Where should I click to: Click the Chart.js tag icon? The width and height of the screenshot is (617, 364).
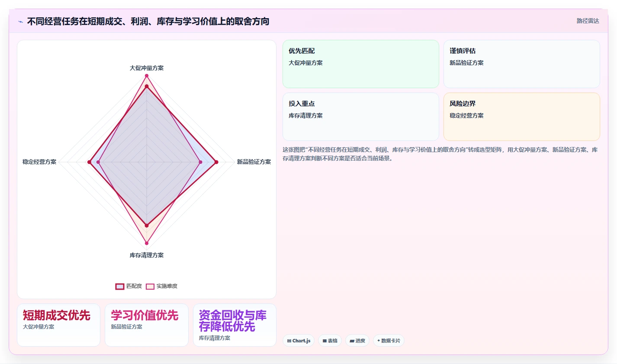click(x=289, y=341)
